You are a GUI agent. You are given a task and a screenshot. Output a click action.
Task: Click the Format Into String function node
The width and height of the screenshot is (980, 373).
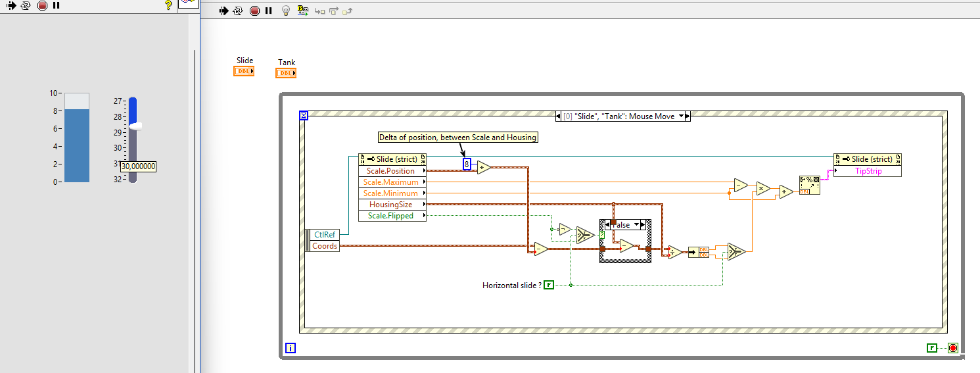[x=809, y=185]
